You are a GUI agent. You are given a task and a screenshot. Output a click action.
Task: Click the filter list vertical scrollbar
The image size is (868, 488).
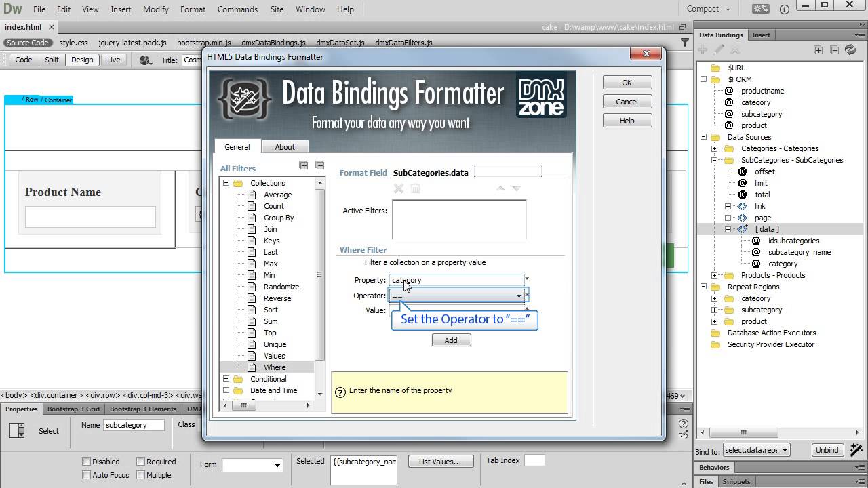[319, 274]
